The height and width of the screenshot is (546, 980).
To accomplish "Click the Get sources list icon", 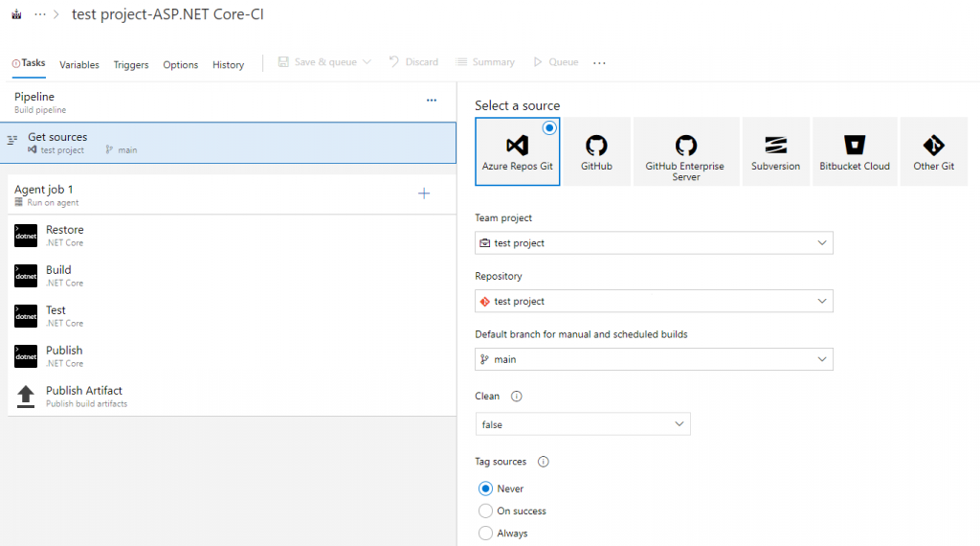I will click(12, 140).
